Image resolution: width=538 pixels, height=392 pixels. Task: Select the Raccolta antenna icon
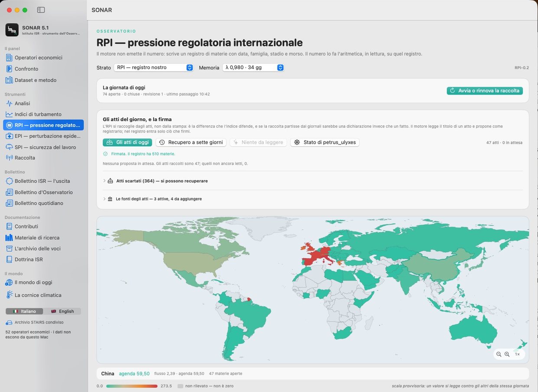click(x=9, y=158)
